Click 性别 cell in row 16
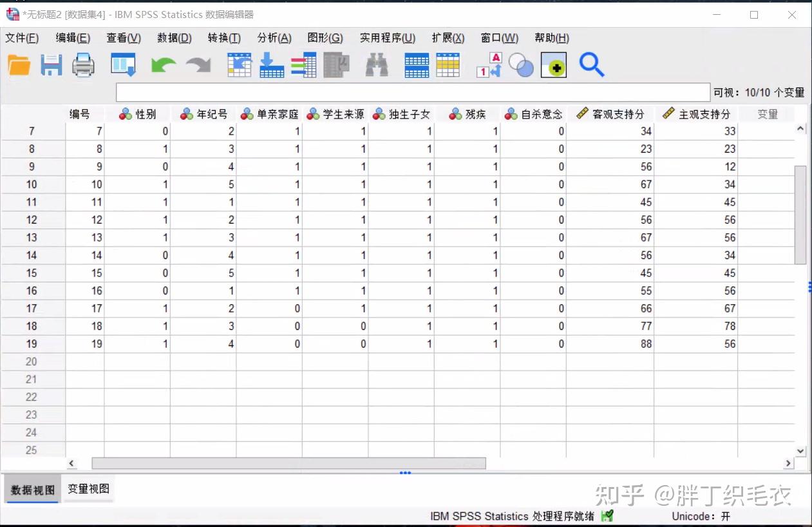The width and height of the screenshot is (812, 527). (x=137, y=291)
